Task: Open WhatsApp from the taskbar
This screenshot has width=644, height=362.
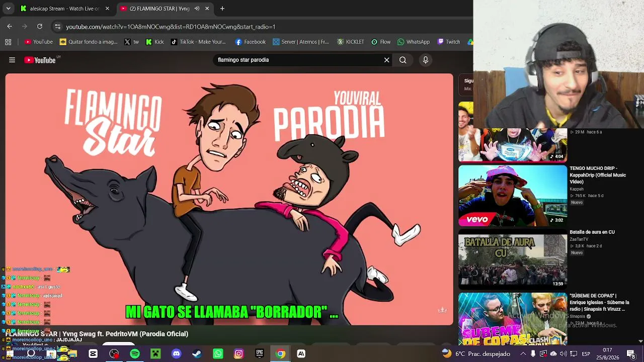Action: 218,354
